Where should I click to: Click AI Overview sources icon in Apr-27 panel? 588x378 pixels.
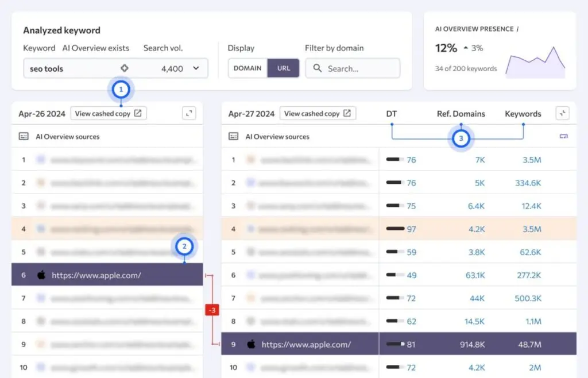pyautogui.click(x=234, y=137)
